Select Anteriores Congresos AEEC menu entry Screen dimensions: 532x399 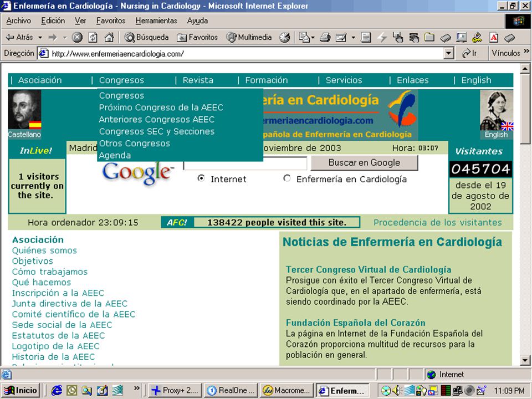pos(157,120)
